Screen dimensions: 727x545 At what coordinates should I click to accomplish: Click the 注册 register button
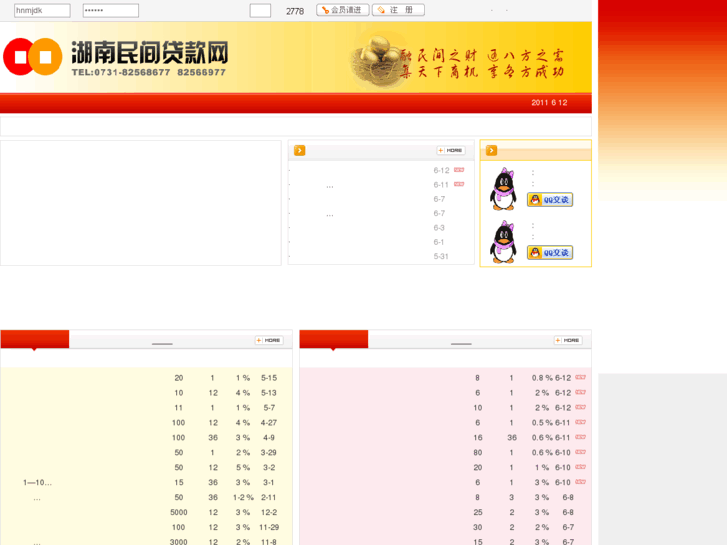pyautogui.click(x=398, y=10)
